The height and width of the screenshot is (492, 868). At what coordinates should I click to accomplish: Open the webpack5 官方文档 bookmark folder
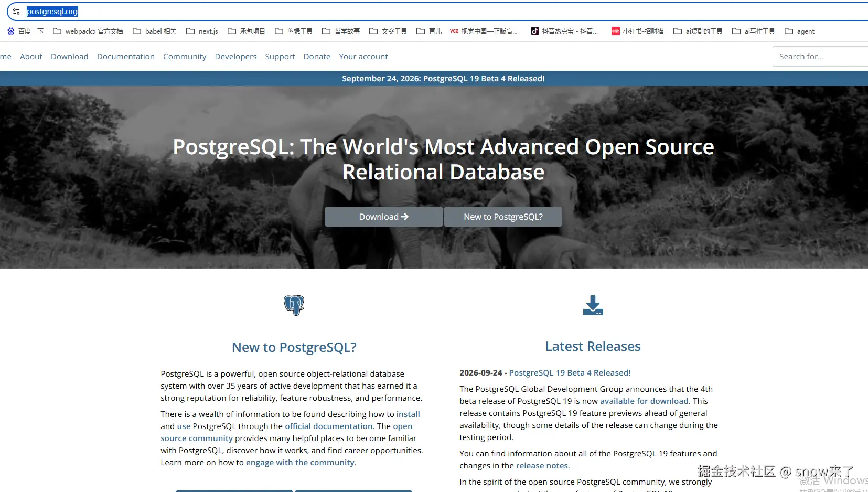coord(88,31)
